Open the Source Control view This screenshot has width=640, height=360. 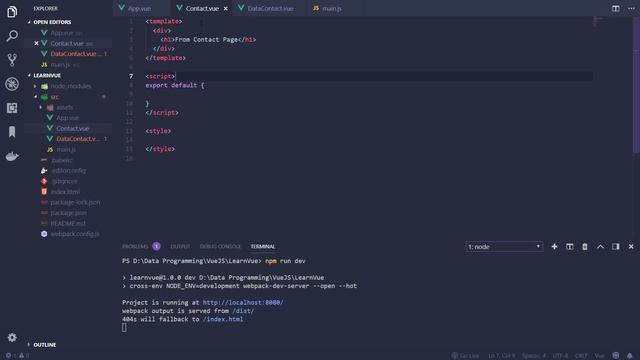tap(12, 60)
